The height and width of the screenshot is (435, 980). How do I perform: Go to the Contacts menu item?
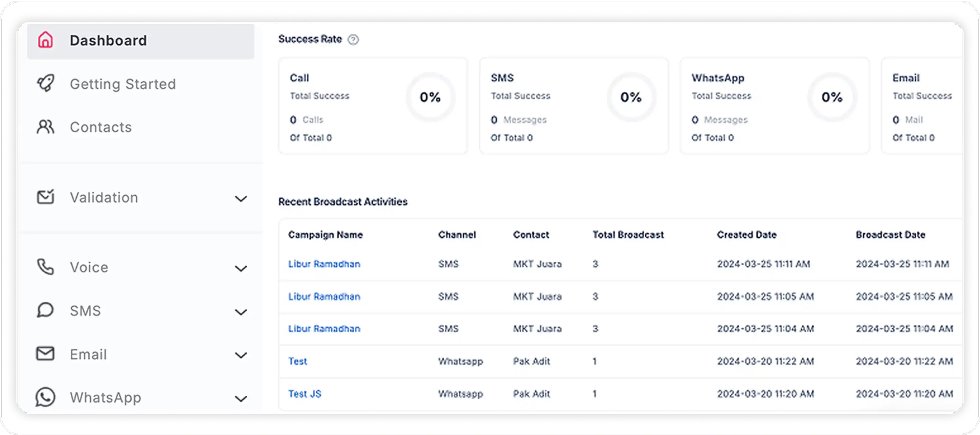coord(101,127)
